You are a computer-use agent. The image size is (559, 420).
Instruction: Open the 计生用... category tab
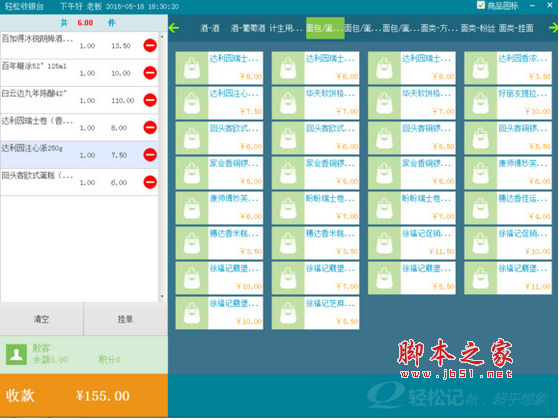286,28
